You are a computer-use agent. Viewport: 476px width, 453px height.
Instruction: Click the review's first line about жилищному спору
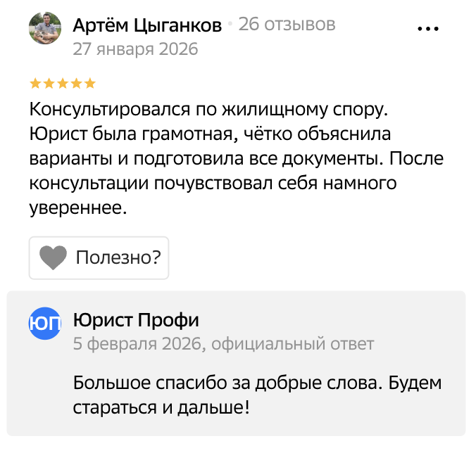point(208,110)
